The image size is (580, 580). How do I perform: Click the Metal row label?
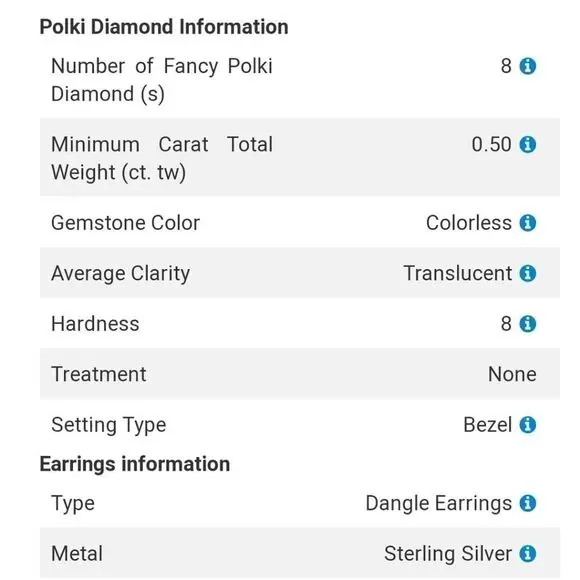pos(77,554)
